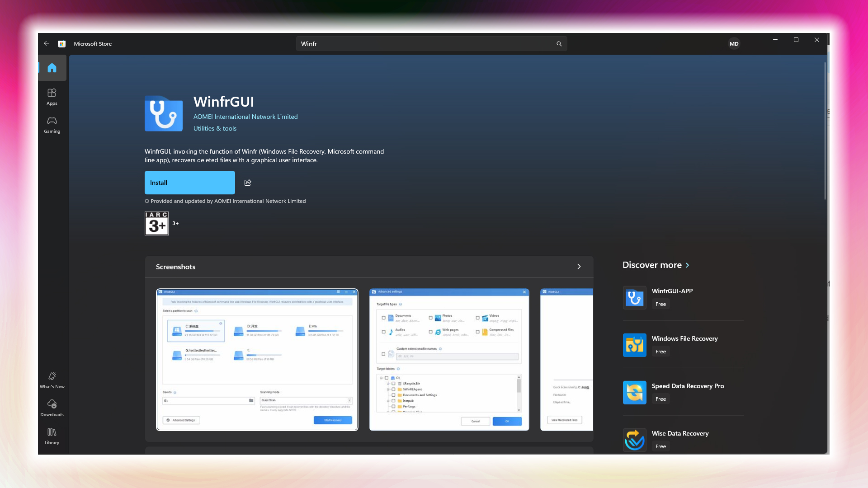Viewport: 868px width, 488px height.
Task: Open What's New in sidebar
Action: click(52, 380)
